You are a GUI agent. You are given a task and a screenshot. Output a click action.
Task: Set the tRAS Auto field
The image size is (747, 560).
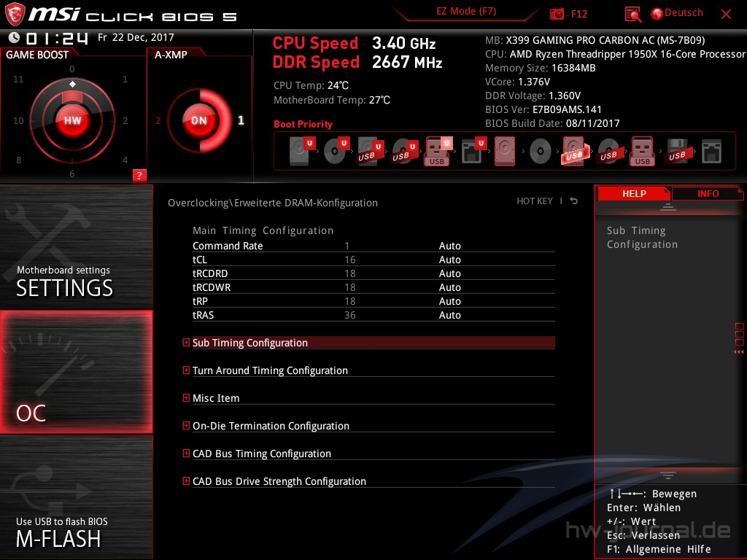[x=449, y=315]
